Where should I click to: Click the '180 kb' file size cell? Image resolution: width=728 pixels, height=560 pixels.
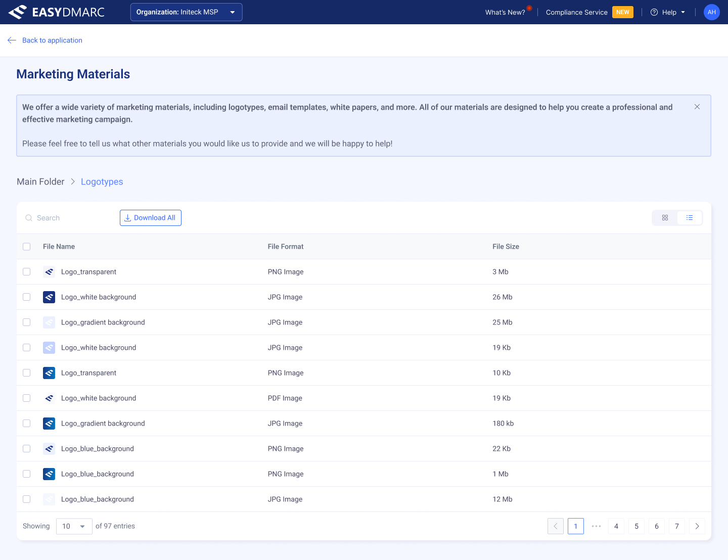pos(503,424)
